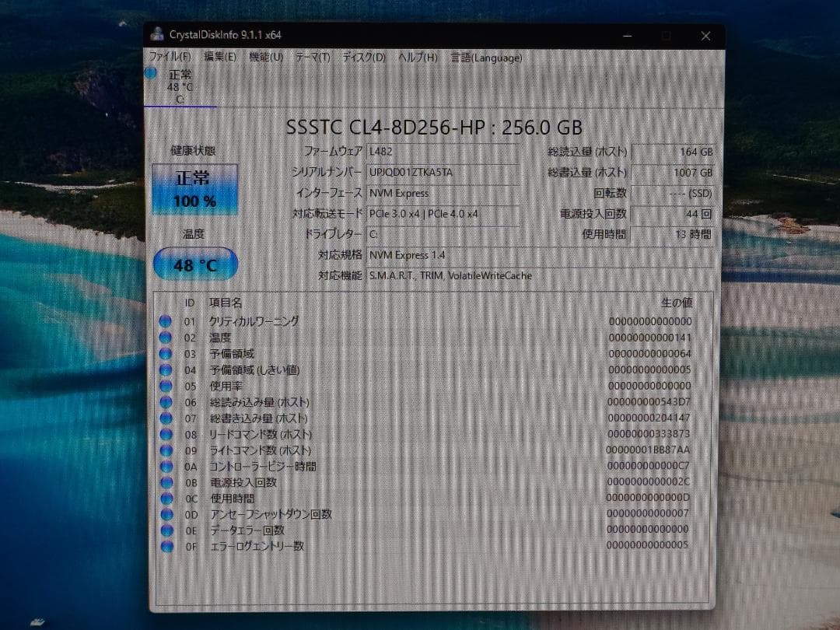The width and height of the screenshot is (840, 630).
Task: Select the エラーログエントリー数 attribute name
Action: click(257, 547)
